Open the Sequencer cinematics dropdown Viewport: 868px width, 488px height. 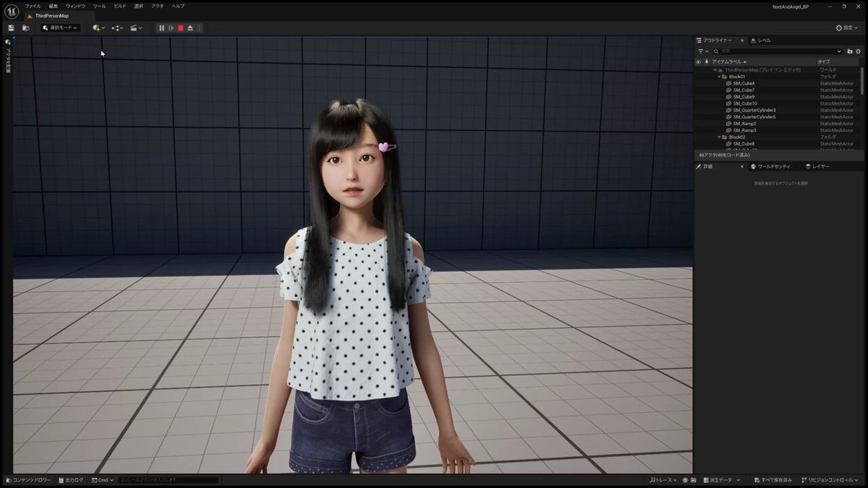pos(136,28)
